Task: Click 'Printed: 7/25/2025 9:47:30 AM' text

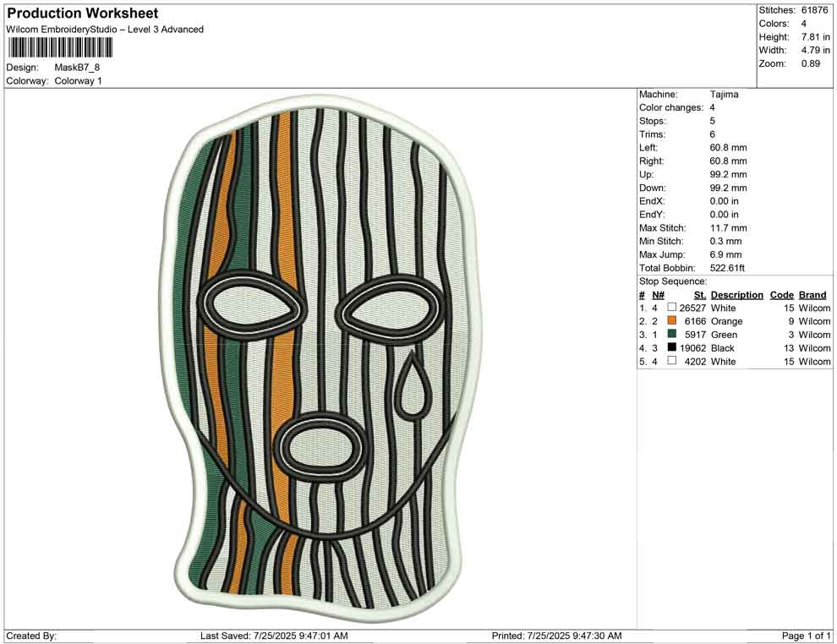Action: point(556,636)
